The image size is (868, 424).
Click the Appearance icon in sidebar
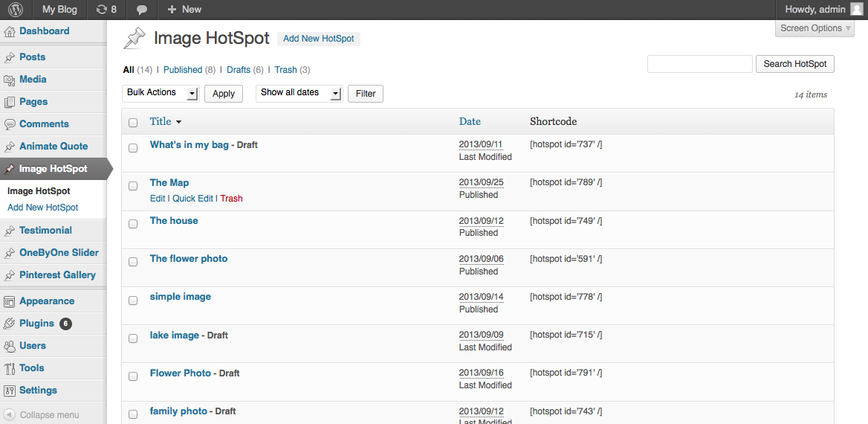(x=10, y=302)
